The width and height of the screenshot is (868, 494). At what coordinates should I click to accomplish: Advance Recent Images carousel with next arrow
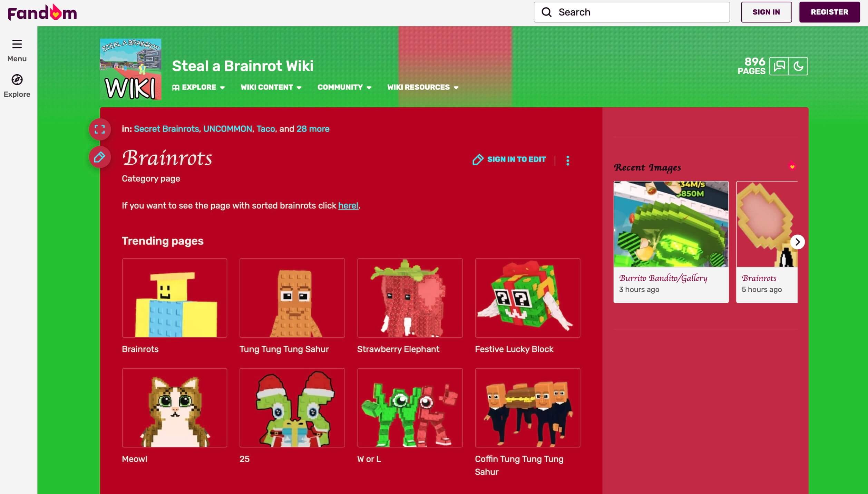797,242
